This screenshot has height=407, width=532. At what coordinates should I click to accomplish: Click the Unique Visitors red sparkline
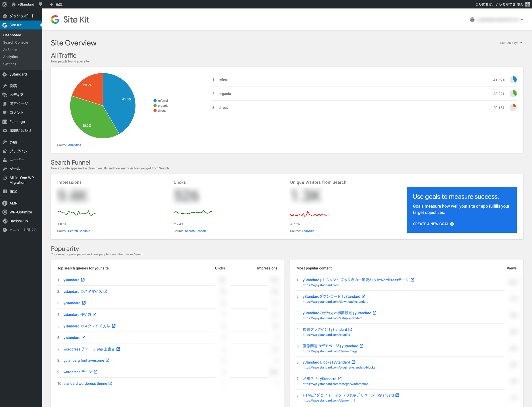pyautogui.click(x=310, y=214)
